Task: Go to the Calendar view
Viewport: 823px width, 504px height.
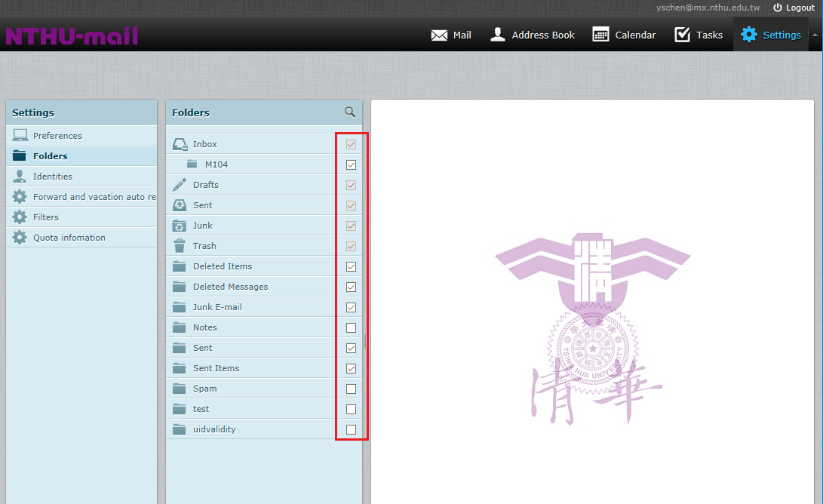Action: pyautogui.click(x=624, y=35)
